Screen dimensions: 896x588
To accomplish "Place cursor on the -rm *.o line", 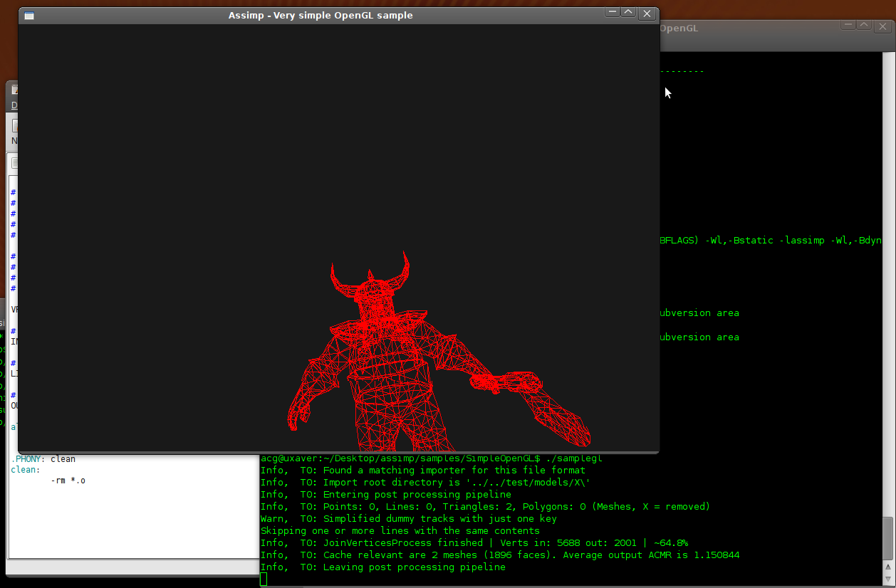I will 68,481.
